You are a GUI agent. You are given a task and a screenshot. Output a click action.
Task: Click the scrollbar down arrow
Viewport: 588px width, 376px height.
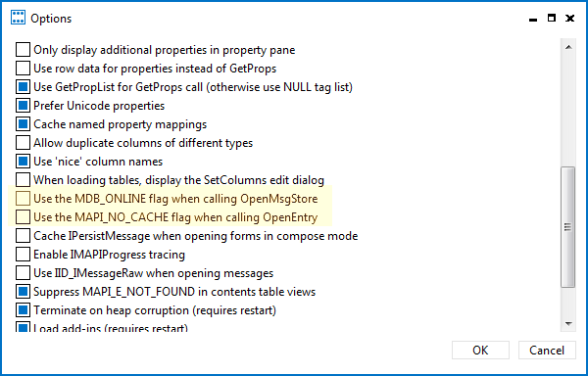pyautogui.click(x=568, y=323)
